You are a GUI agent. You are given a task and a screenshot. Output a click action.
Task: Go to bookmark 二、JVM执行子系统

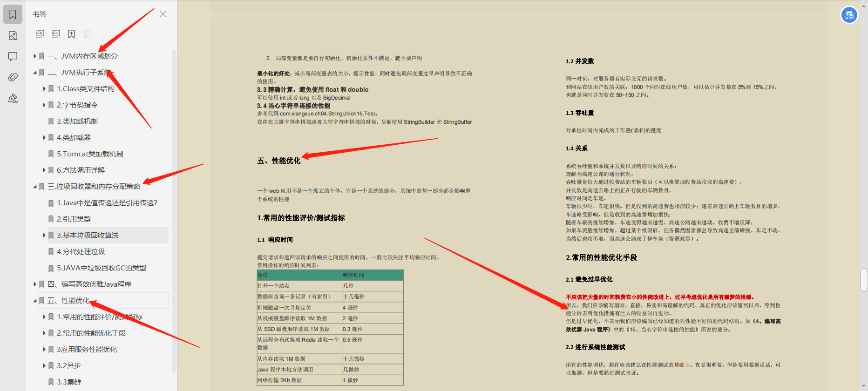coord(79,73)
